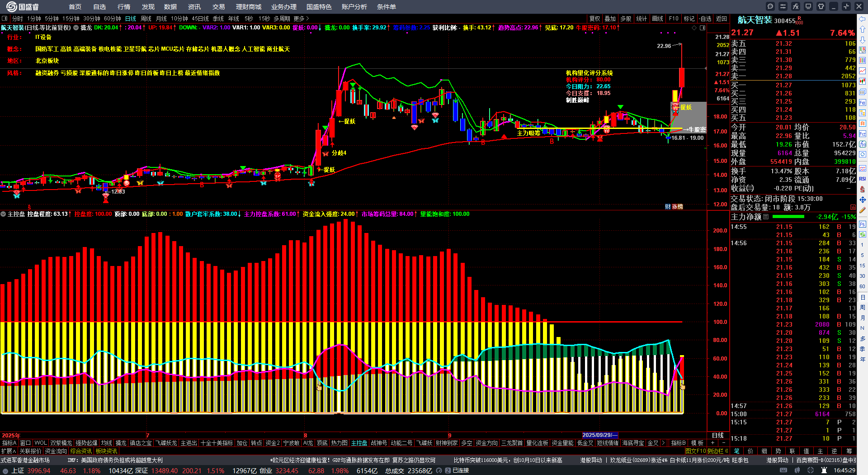Switch to 筹 chip distribution tab
This screenshot has width=868, height=475.
point(849,451)
